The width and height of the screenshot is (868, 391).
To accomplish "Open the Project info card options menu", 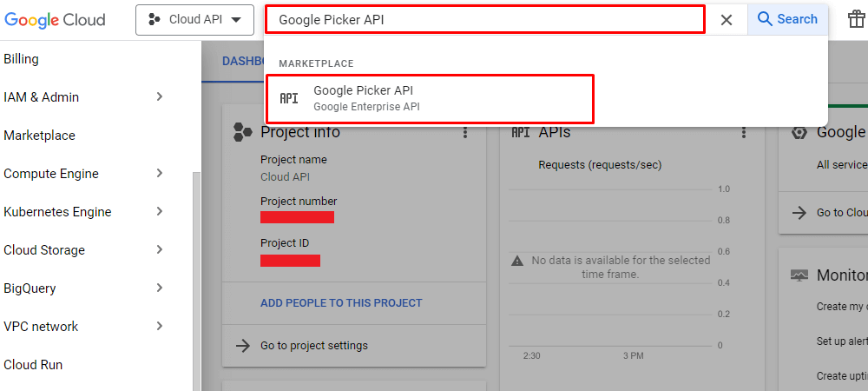I will (465, 132).
